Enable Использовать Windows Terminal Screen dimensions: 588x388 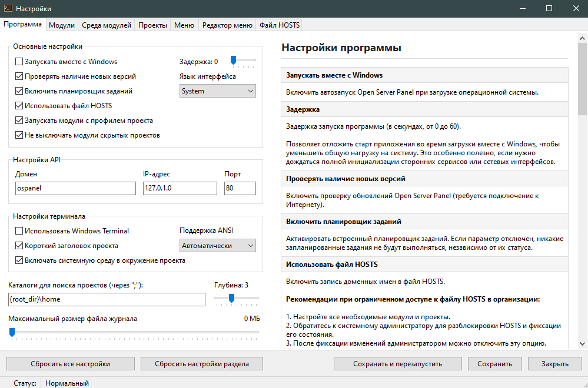click(18, 231)
